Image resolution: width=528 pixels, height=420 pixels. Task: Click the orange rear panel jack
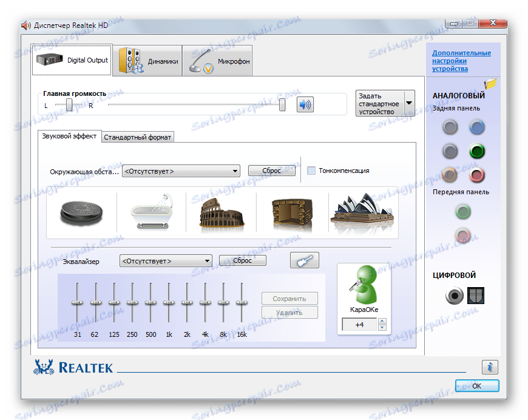(450, 175)
